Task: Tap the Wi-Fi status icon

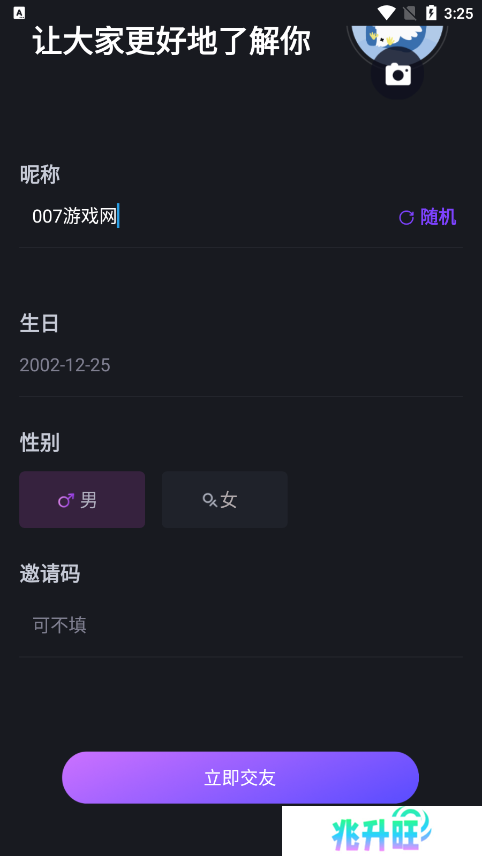Action: coord(386,13)
